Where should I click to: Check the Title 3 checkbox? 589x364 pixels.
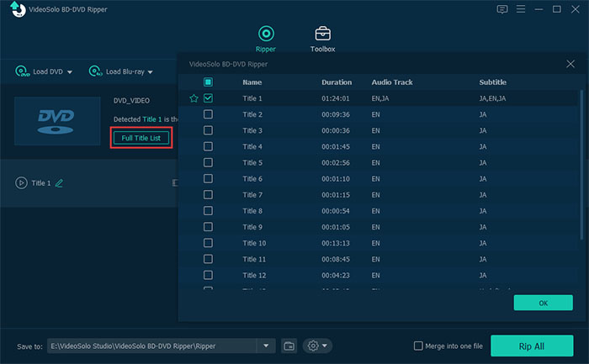[208, 130]
